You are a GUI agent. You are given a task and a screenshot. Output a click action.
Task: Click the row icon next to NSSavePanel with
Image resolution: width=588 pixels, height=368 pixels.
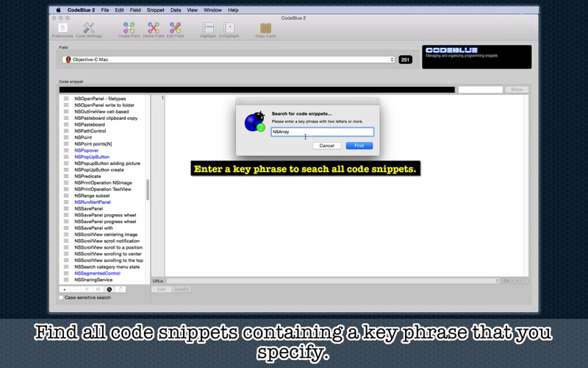66,228
